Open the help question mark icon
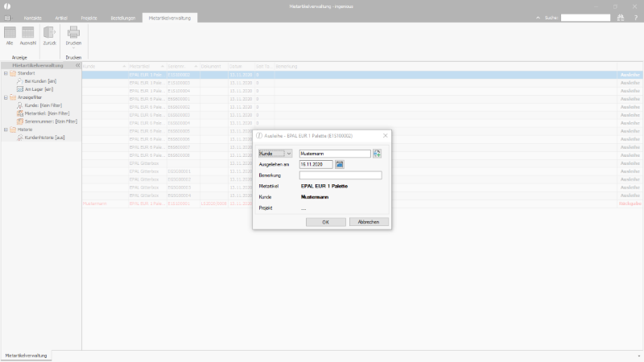Screen dimensions: 644x362 click(x=636, y=18)
